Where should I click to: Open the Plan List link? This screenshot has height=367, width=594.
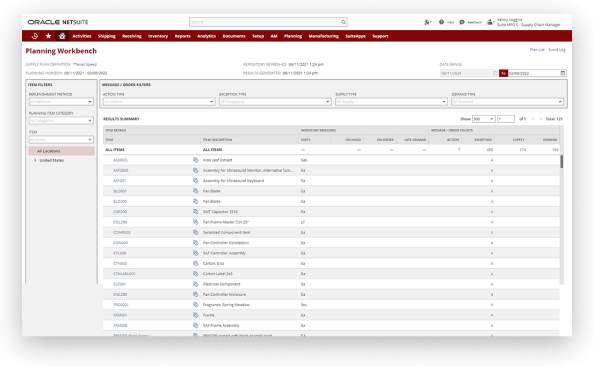[537, 50]
